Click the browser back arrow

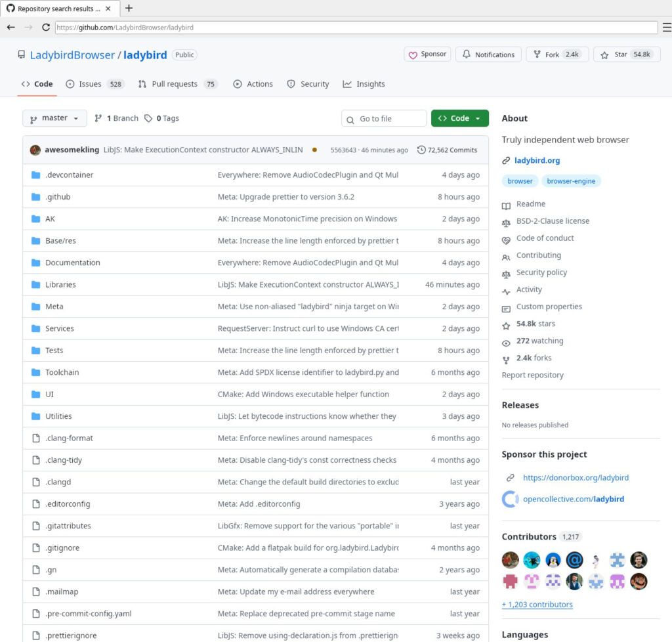pyautogui.click(x=10, y=28)
